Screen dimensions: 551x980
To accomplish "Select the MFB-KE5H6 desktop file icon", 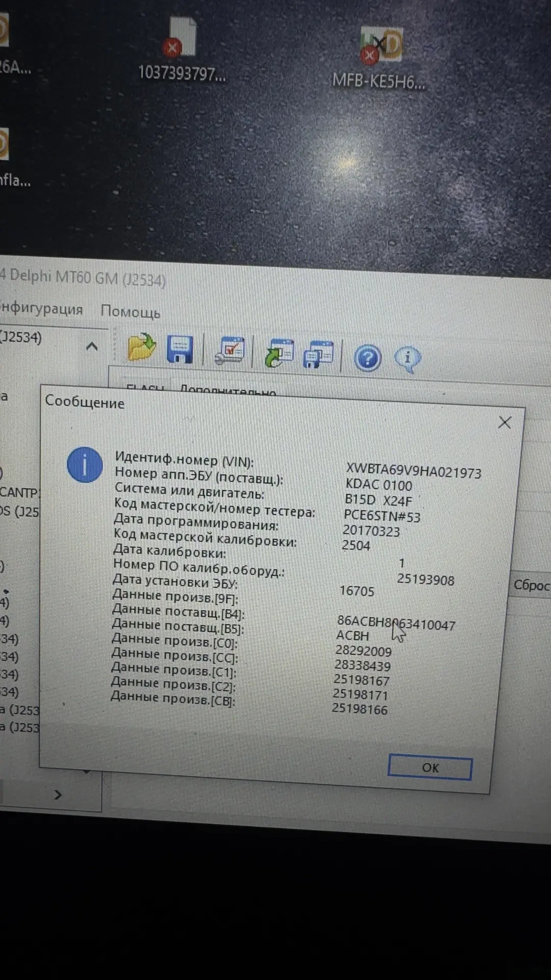I will (379, 57).
